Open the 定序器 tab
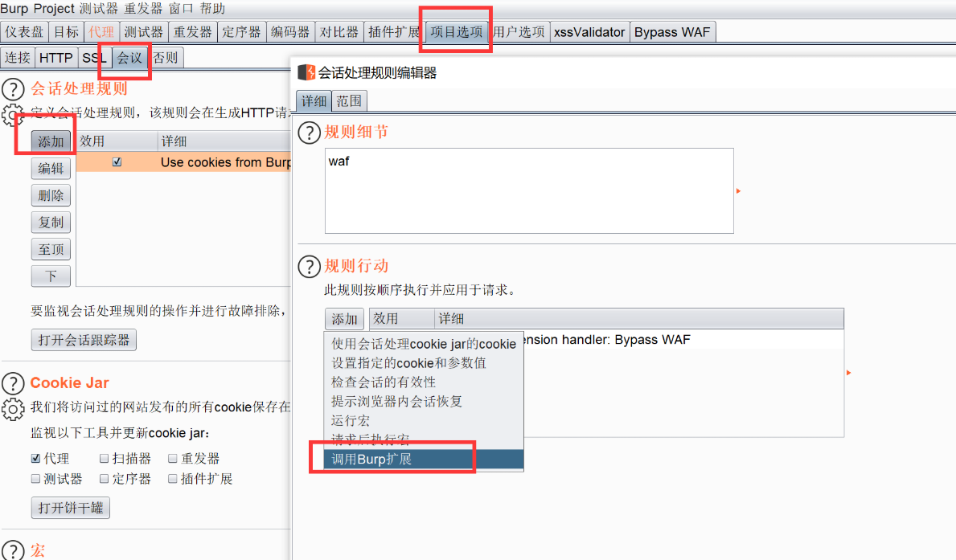Screen dimensions: 956x560 tap(241, 31)
